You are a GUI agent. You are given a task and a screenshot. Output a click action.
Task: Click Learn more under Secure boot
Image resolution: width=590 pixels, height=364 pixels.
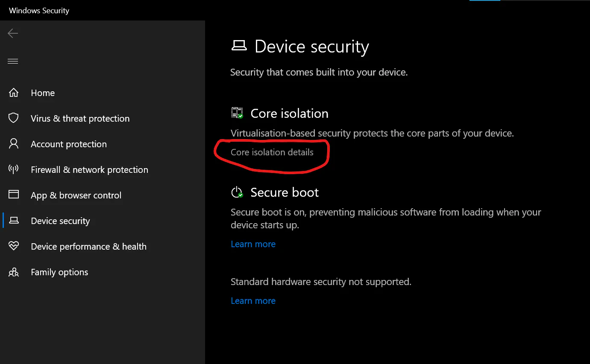click(x=253, y=244)
